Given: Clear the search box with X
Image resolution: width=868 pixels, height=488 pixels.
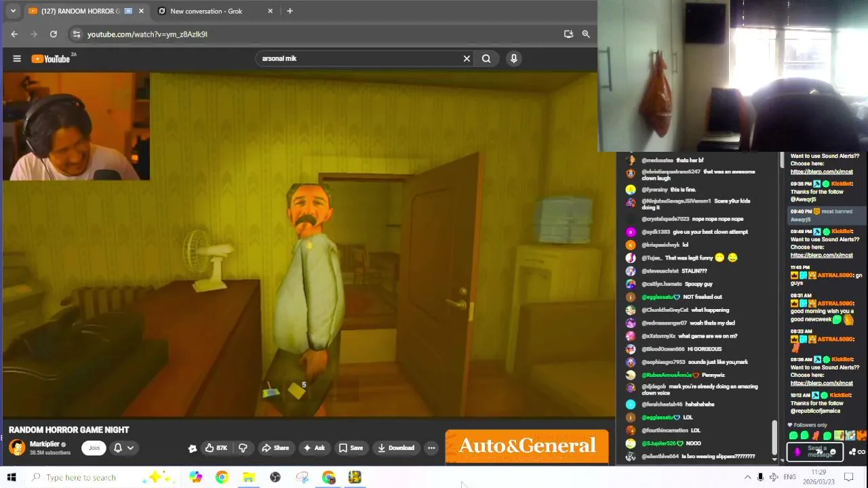Looking at the screenshot, I should 467,58.
